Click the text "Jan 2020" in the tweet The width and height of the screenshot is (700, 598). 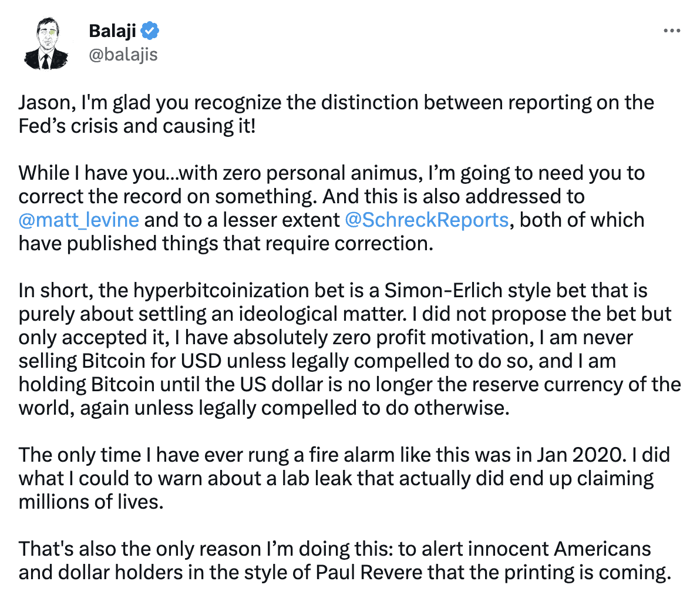pos(580,455)
